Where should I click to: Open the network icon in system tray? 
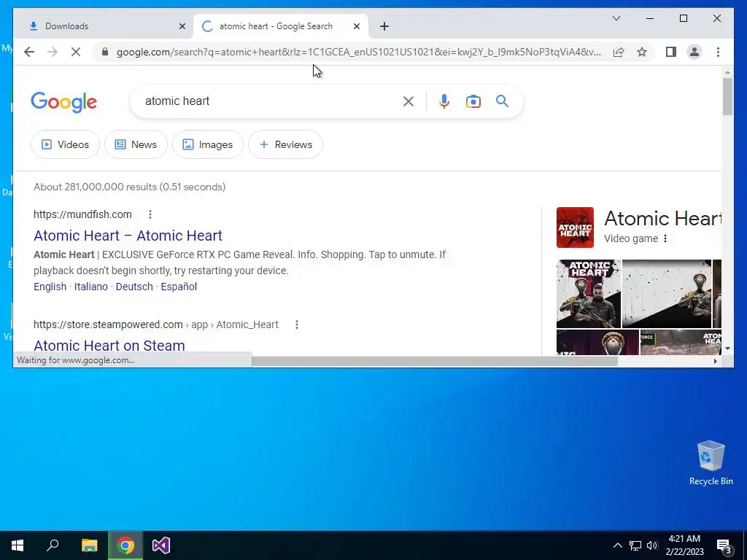pos(635,545)
